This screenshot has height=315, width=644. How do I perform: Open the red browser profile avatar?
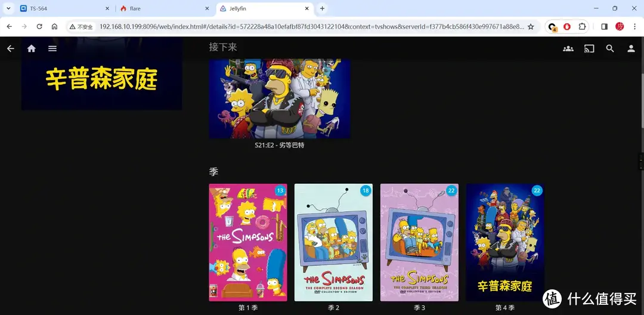point(620,27)
